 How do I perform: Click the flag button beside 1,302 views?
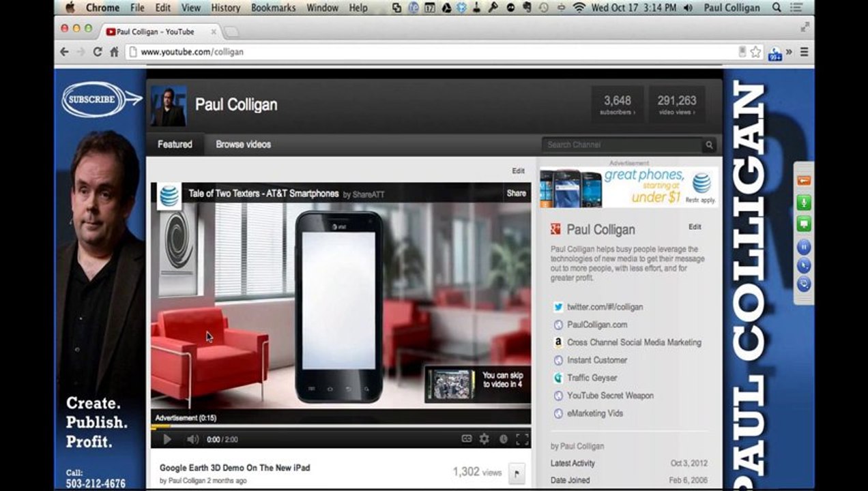tap(517, 473)
